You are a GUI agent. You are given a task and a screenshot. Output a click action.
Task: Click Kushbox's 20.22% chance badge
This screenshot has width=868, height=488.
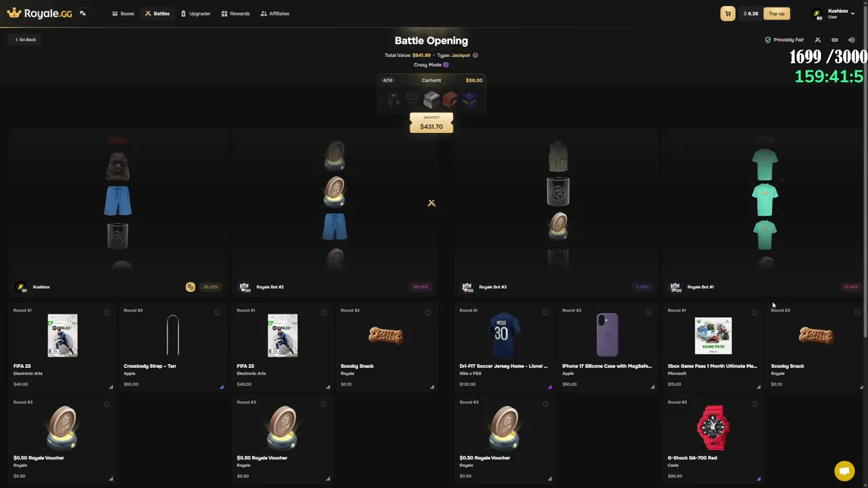tap(210, 287)
